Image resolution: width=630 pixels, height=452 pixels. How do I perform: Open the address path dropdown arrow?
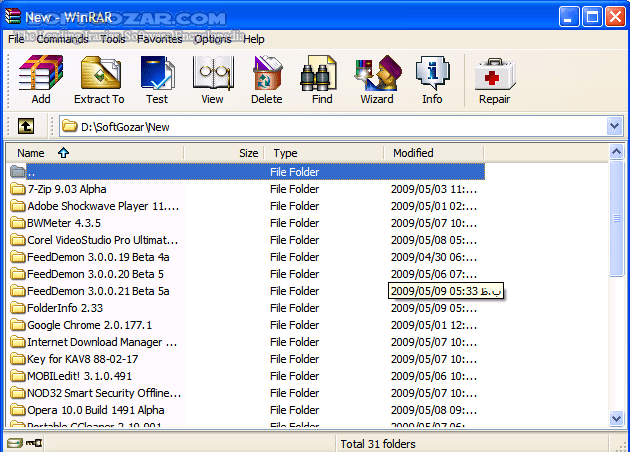(x=614, y=126)
